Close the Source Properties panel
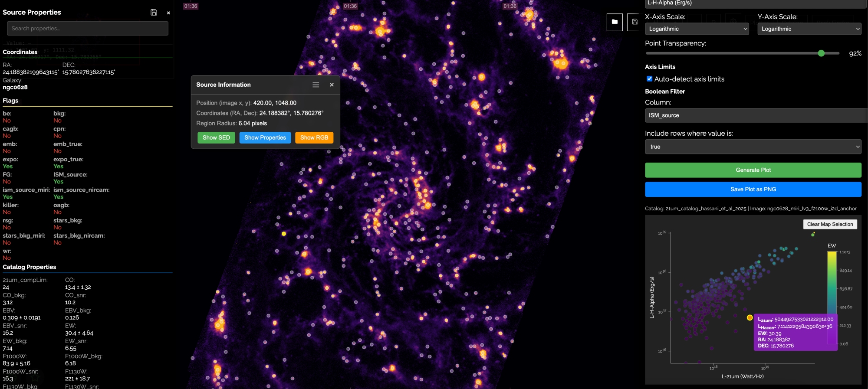This screenshot has height=389, width=868. tap(168, 13)
